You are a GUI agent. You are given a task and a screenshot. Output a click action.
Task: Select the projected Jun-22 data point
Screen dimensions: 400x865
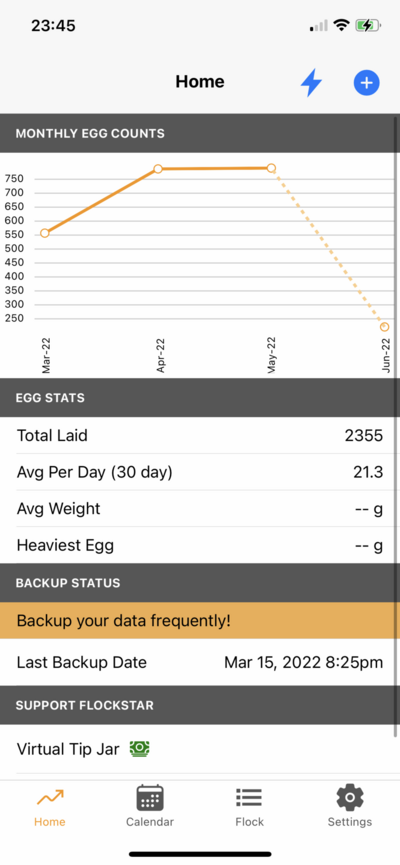385,327
